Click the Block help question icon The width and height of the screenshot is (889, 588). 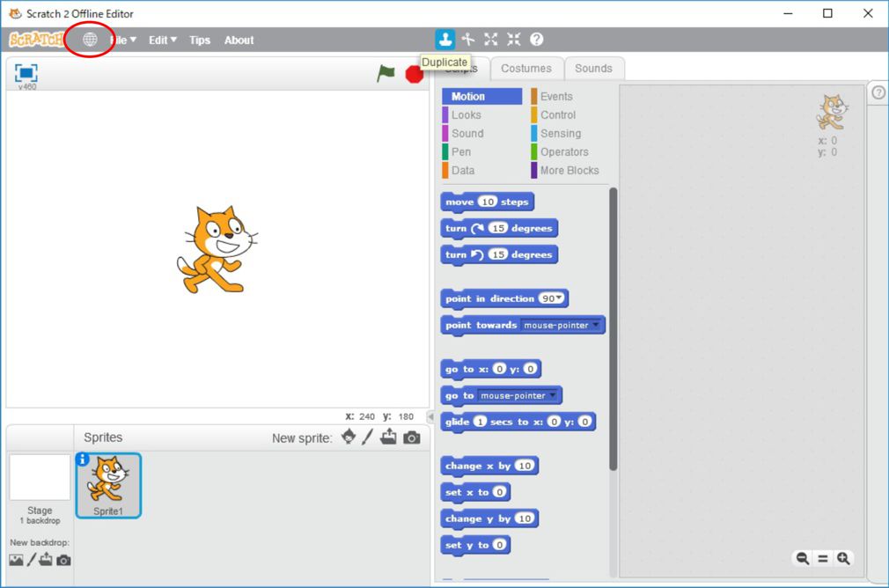536,39
